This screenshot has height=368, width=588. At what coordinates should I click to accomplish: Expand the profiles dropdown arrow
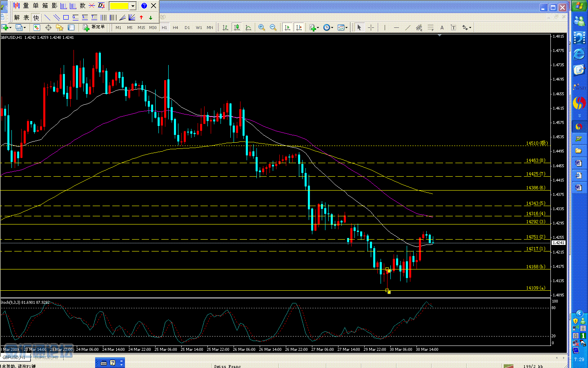tap(24, 28)
